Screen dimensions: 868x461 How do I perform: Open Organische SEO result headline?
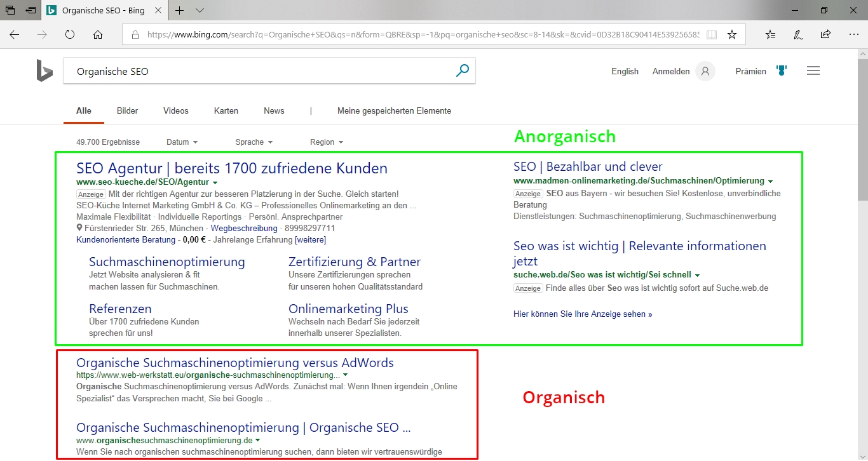pos(243,427)
